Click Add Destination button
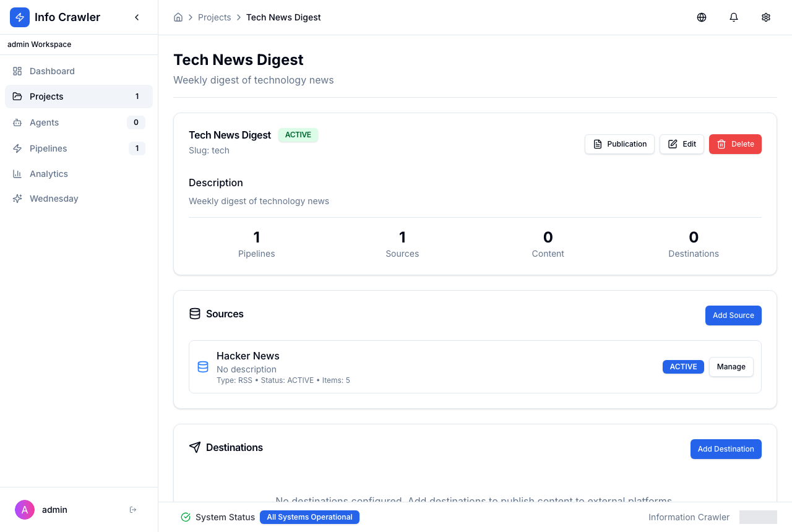Screen dimensions: 792x532 pos(726,449)
